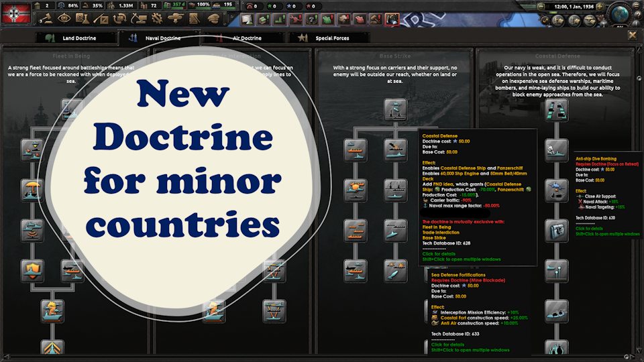The width and height of the screenshot is (644, 362).
Task: Open the Decisions gavel icon
Action: point(46,19)
